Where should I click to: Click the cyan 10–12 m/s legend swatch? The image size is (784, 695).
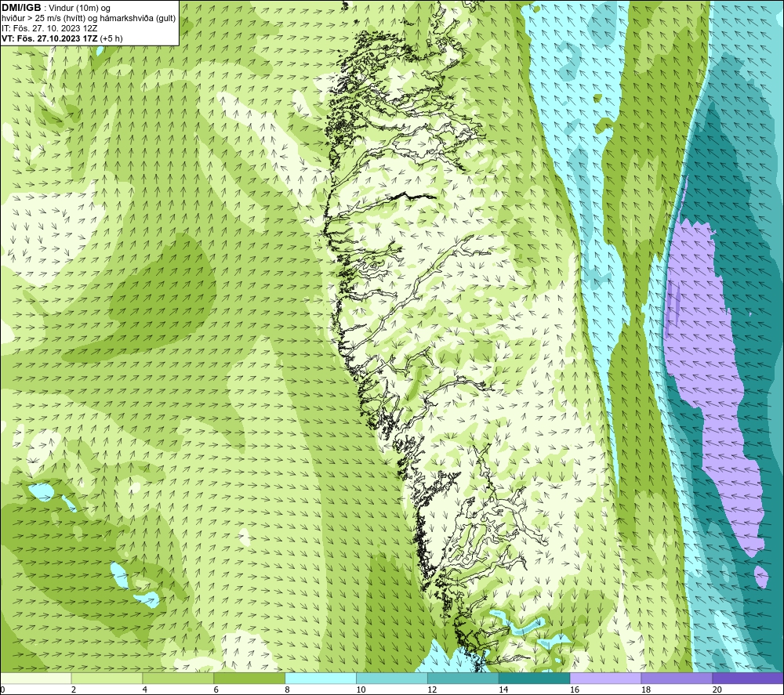click(392, 679)
